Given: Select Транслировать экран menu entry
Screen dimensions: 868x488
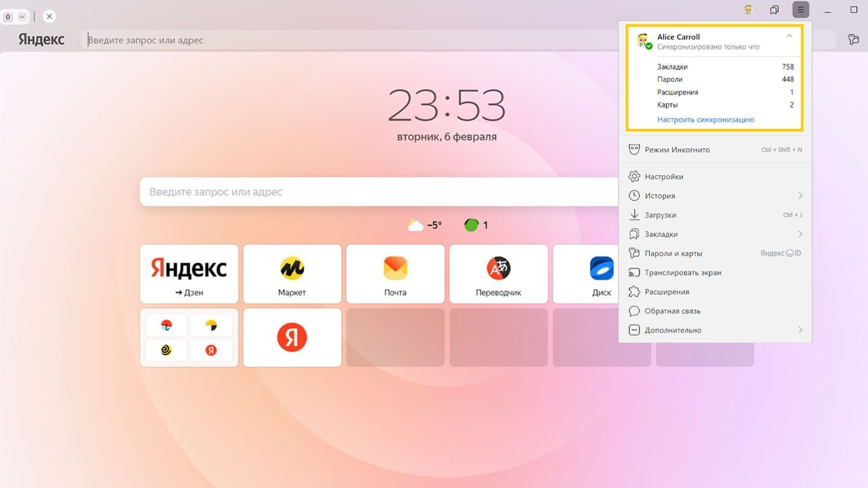Looking at the screenshot, I should coord(715,272).
